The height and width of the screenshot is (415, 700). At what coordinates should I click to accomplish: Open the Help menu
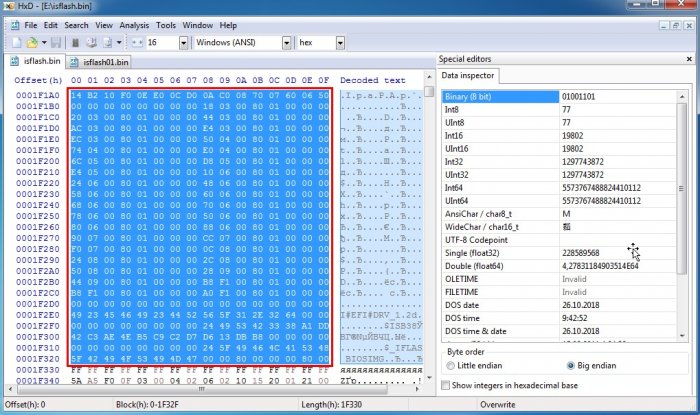click(228, 25)
